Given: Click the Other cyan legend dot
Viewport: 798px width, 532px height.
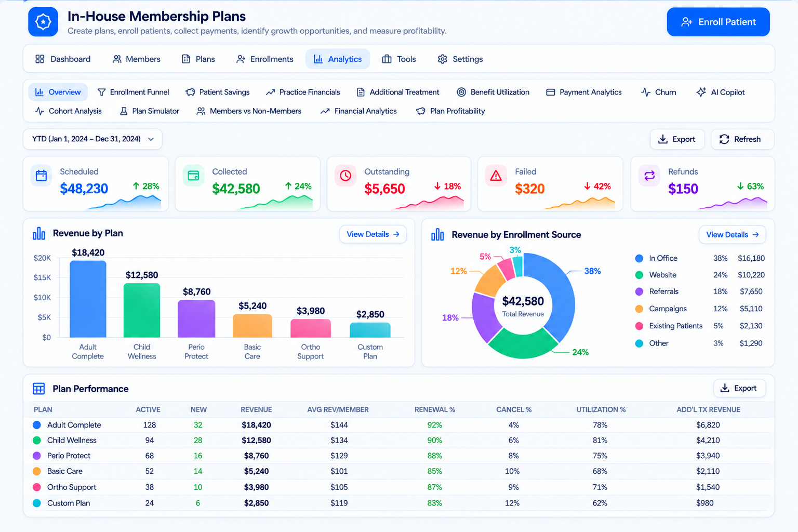Looking at the screenshot, I should [x=640, y=343].
